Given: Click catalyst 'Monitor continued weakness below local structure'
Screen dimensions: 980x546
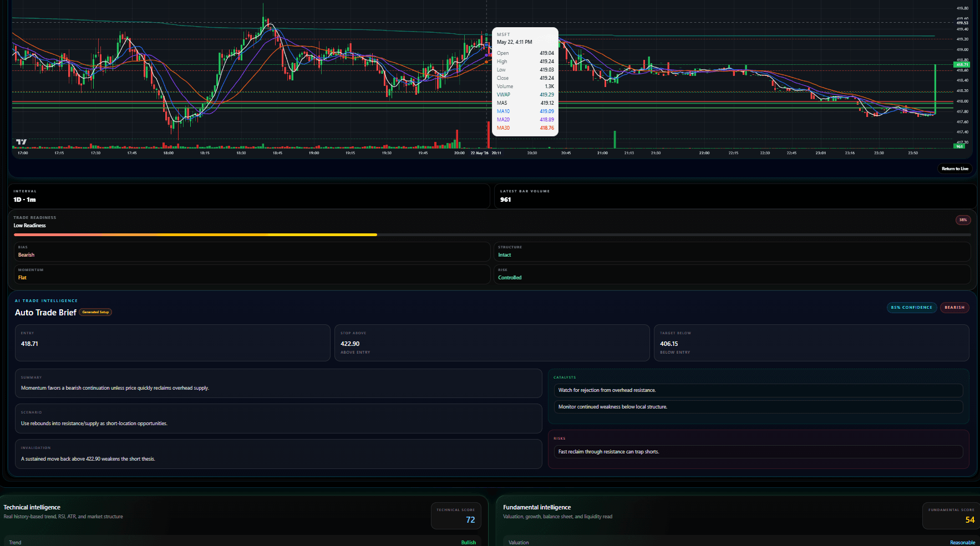Looking at the screenshot, I should pos(758,407).
